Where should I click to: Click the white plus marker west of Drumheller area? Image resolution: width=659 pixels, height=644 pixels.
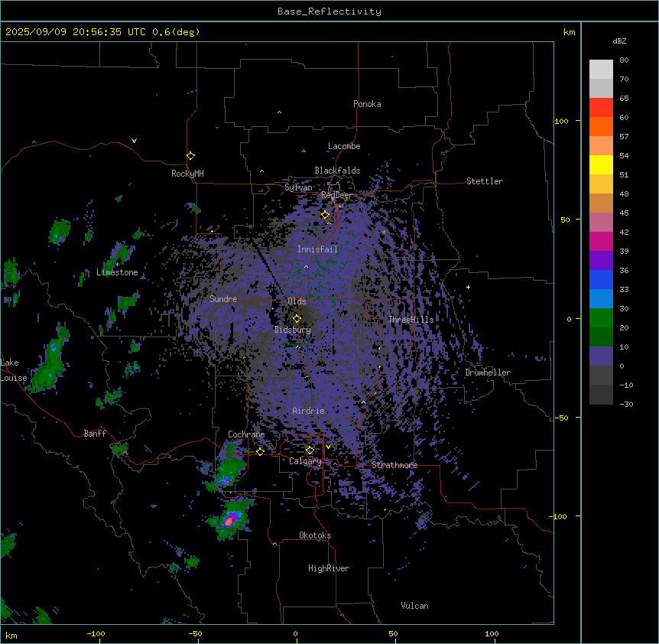468,287
